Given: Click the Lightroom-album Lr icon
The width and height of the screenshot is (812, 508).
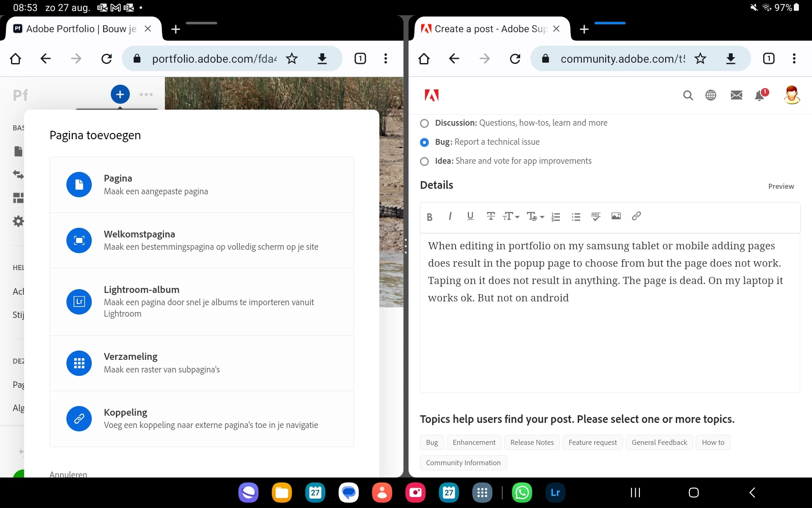Looking at the screenshot, I should point(79,302).
